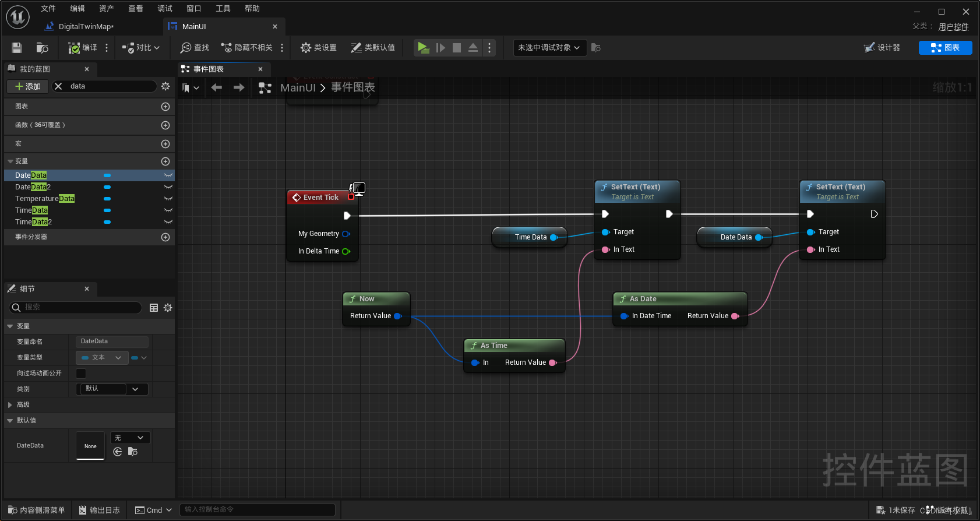Image resolution: width=980 pixels, height=521 pixels.
Task: Open compile options three-dot menu
Action: pyautogui.click(x=107, y=48)
